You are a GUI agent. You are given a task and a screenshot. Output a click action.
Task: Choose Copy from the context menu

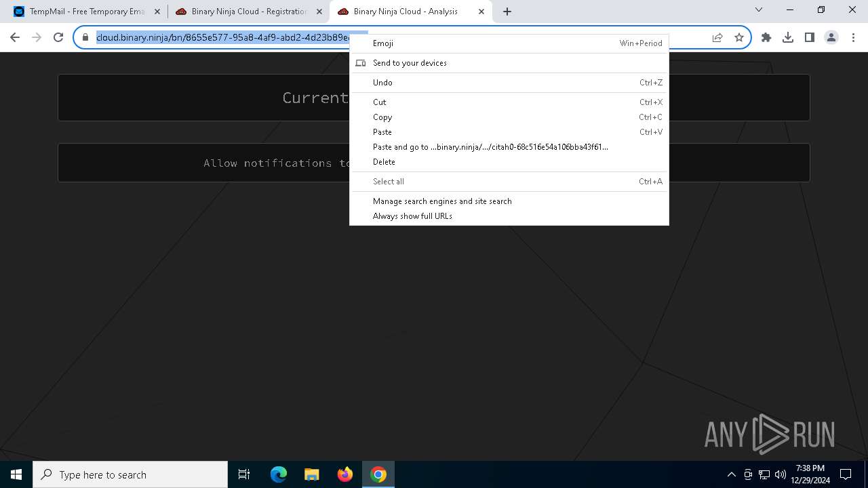(509, 117)
